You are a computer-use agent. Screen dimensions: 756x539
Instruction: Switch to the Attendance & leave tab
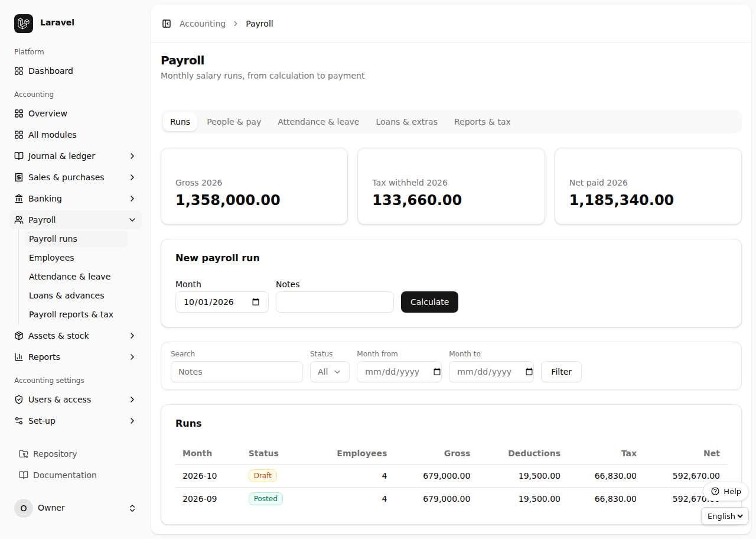[x=318, y=122]
